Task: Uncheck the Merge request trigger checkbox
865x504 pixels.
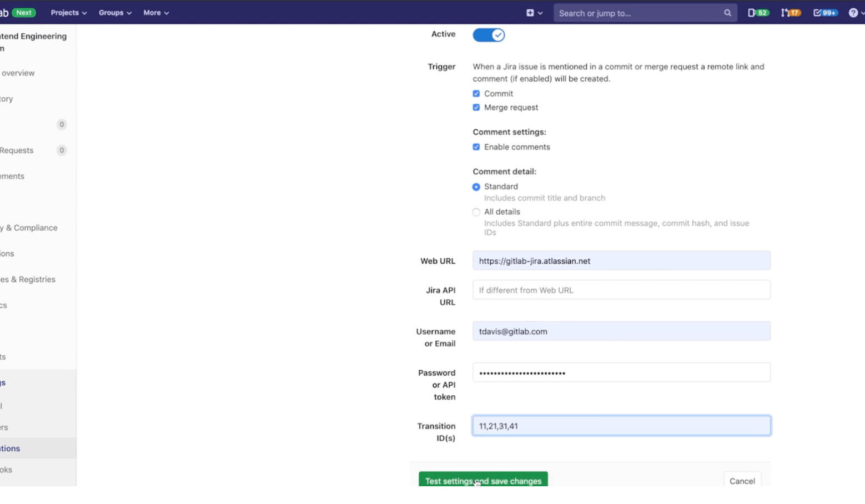Action: point(476,107)
